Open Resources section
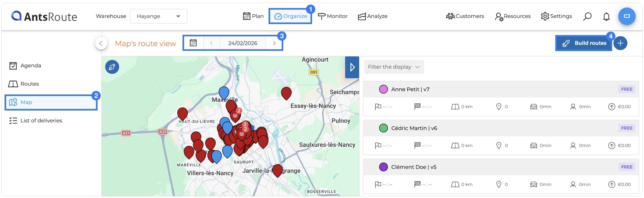The height and width of the screenshot is (198, 644). pyautogui.click(x=513, y=16)
